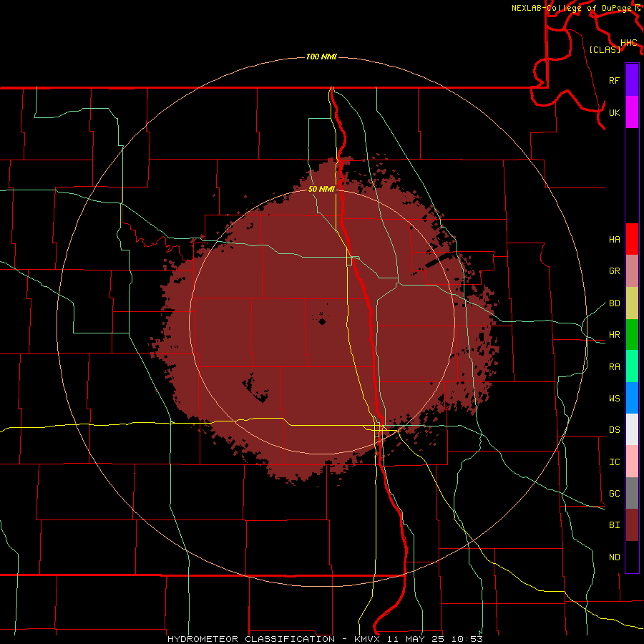Viewport: 644px width, 644px height.
Task: Click the HA red legend swatch
Action: pos(632,239)
